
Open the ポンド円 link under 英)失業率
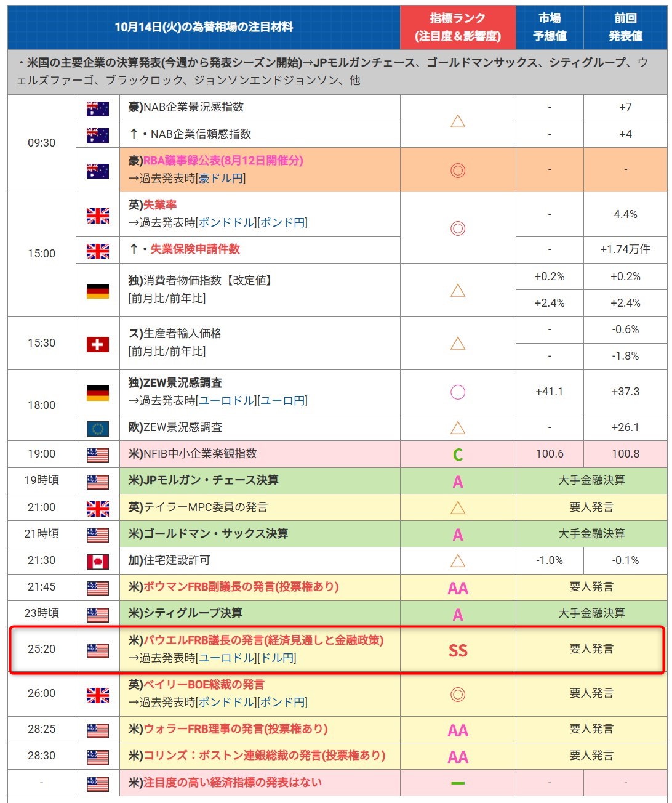[282, 223]
